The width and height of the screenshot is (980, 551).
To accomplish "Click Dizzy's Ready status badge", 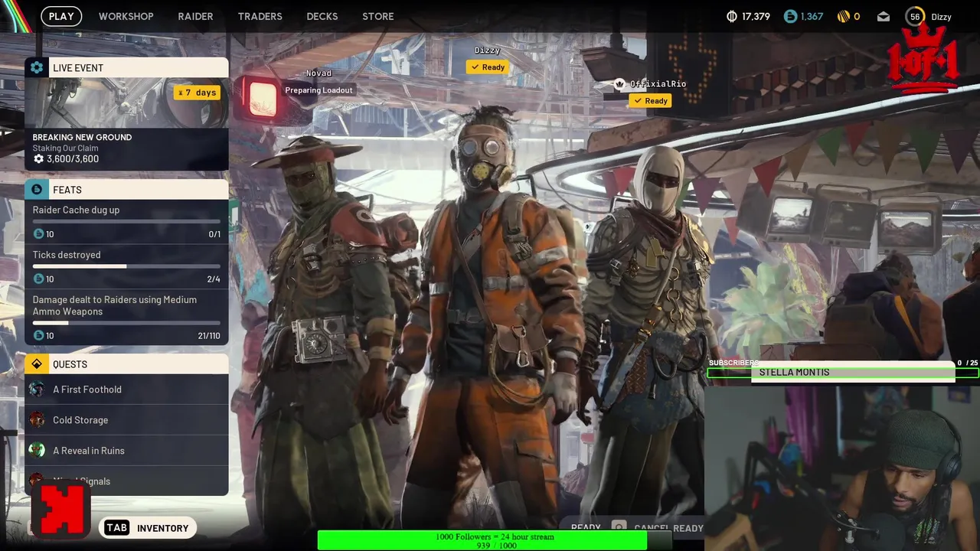I will click(488, 67).
